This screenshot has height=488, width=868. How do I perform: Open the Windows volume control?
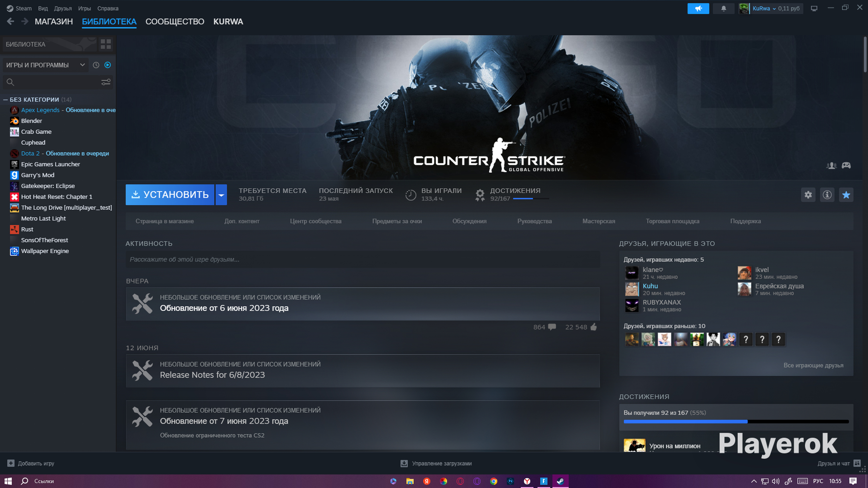point(776,481)
